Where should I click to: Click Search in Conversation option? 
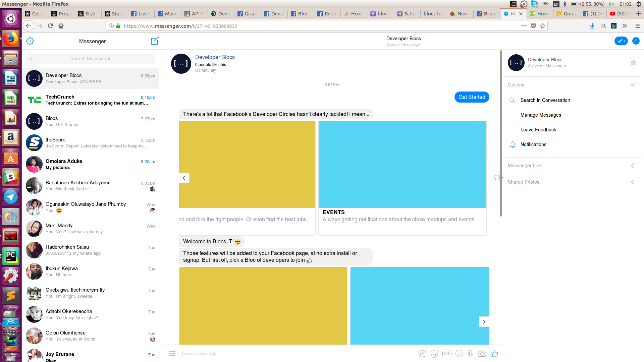tap(545, 100)
